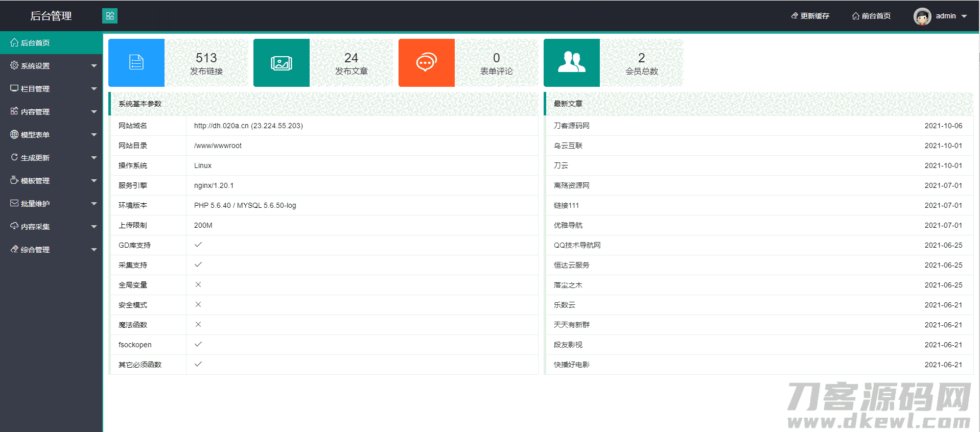Screen dimensions: 980x432
Task: Open the 生成更新 sidebar menu item
Action: coord(35,158)
